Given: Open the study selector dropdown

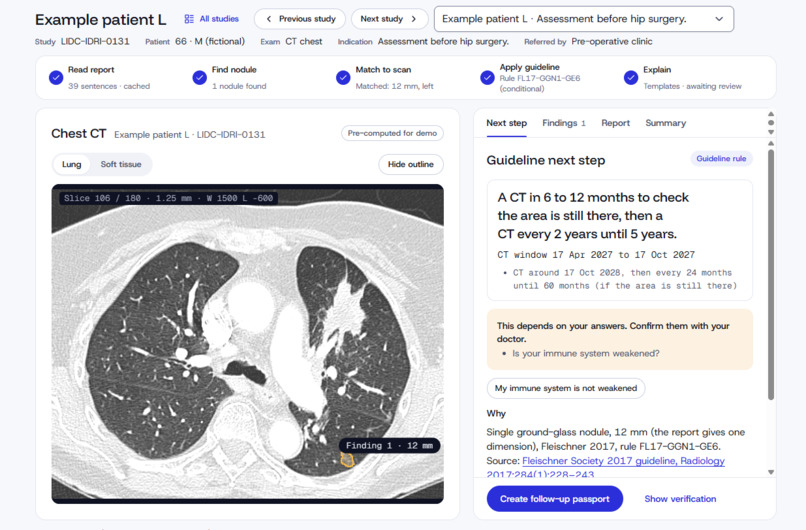Looking at the screenshot, I should [583, 19].
